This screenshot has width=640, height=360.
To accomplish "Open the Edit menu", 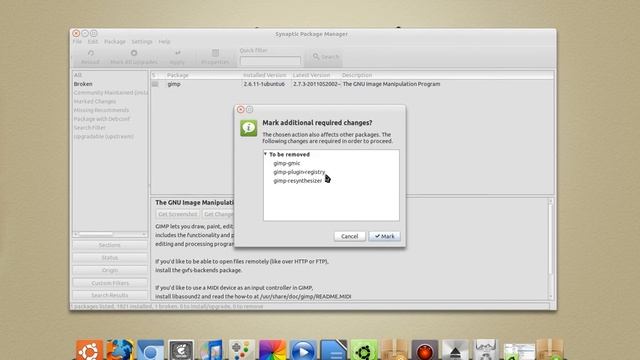I will 93,42.
